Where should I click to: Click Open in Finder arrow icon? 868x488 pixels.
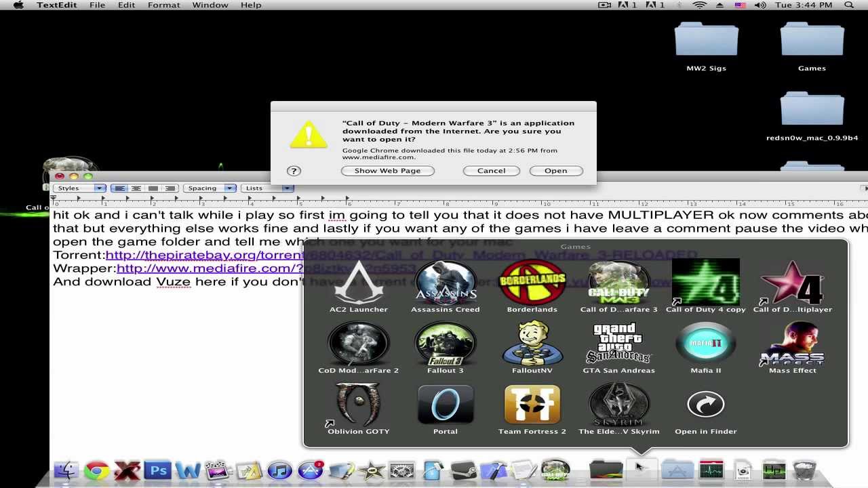coord(706,405)
